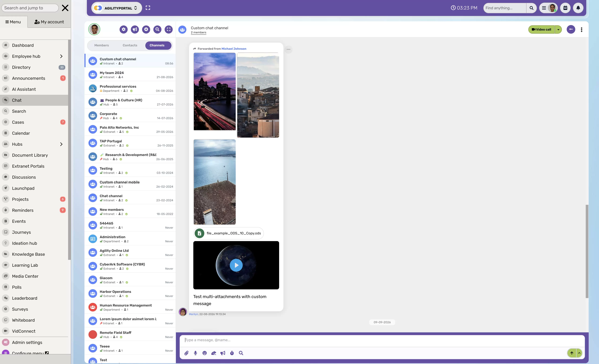Click the message input field
The image size is (599, 364).
click(382, 340)
